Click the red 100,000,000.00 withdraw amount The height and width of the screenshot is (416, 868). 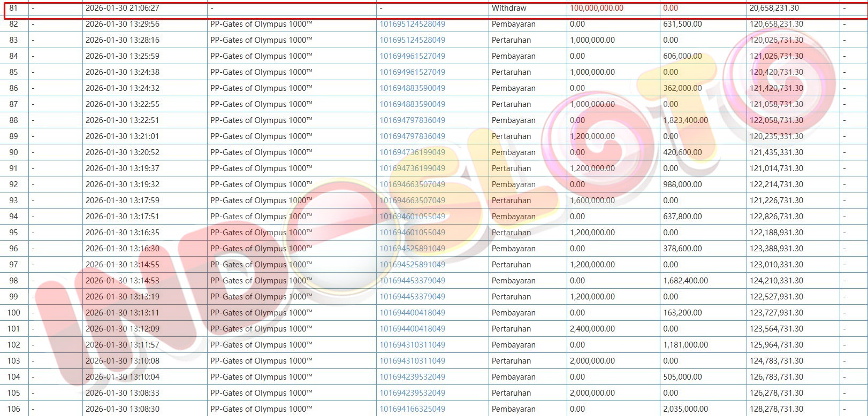point(596,8)
